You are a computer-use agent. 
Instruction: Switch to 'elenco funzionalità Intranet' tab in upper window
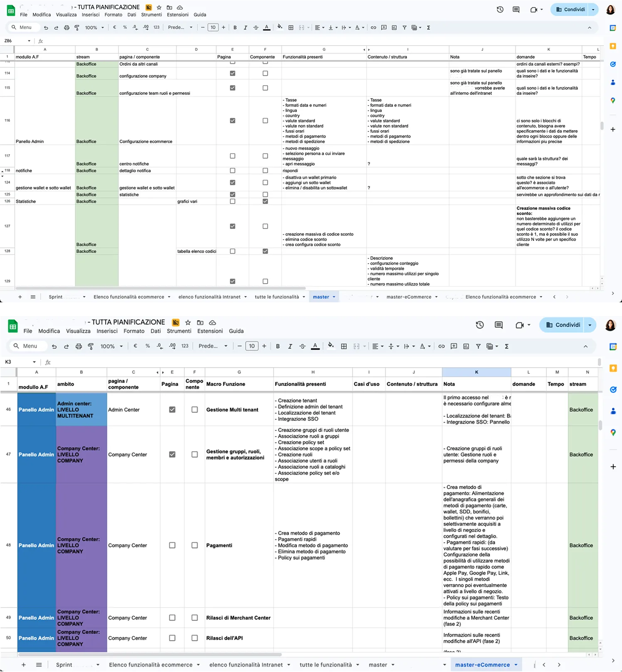coord(210,297)
